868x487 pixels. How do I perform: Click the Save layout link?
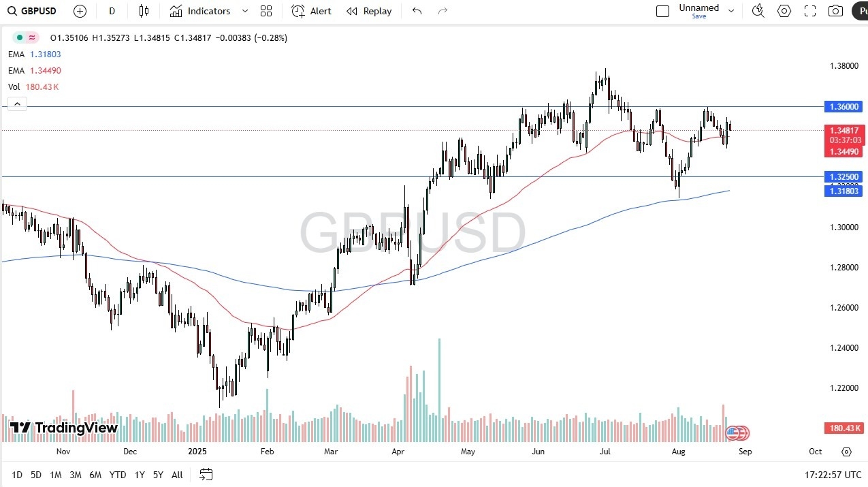(698, 16)
